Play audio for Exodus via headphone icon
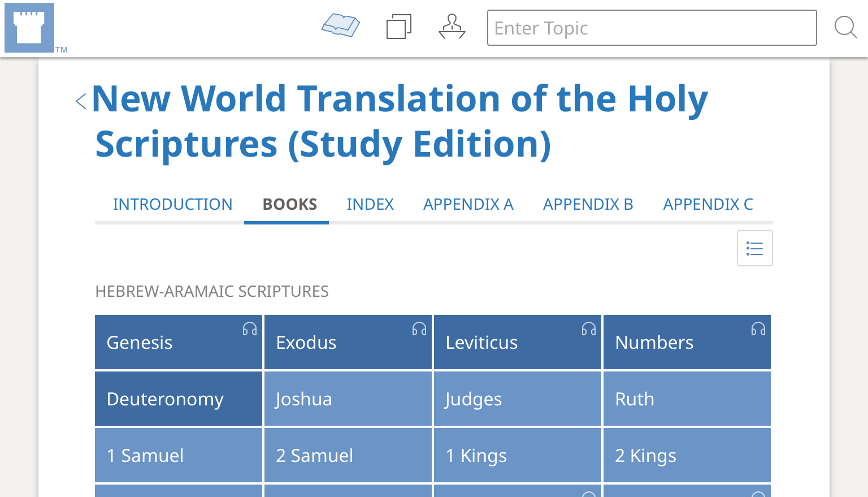The width and height of the screenshot is (868, 497). point(419,328)
